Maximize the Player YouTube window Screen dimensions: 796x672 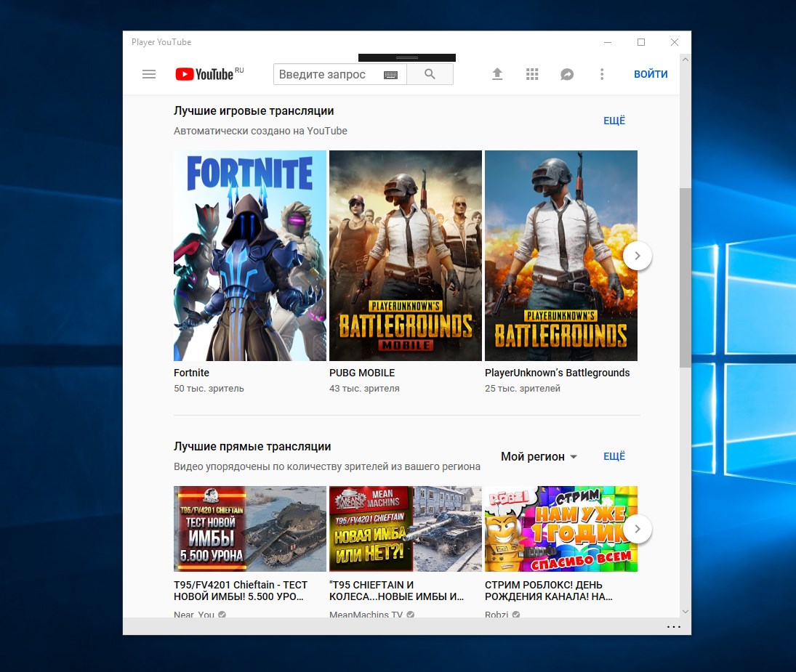641,42
